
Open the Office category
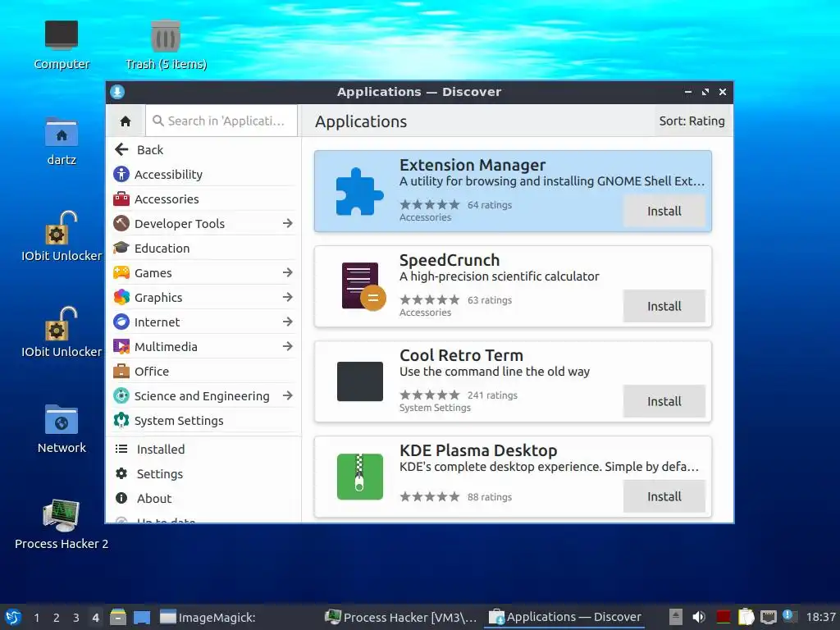tap(203, 372)
